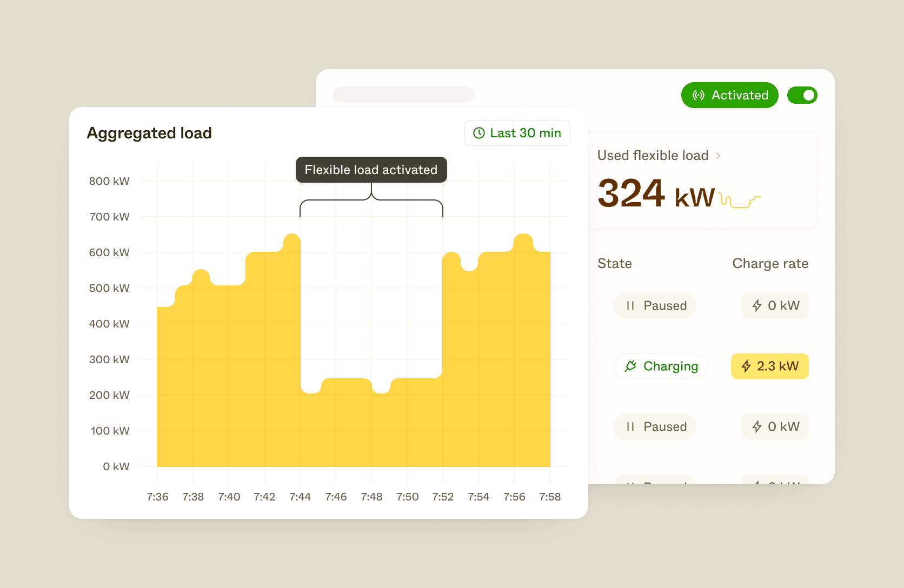This screenshot has width=904, height=588.
Task: Click the Flexible load activated tooltip label
Action: (x=371, y=170)
